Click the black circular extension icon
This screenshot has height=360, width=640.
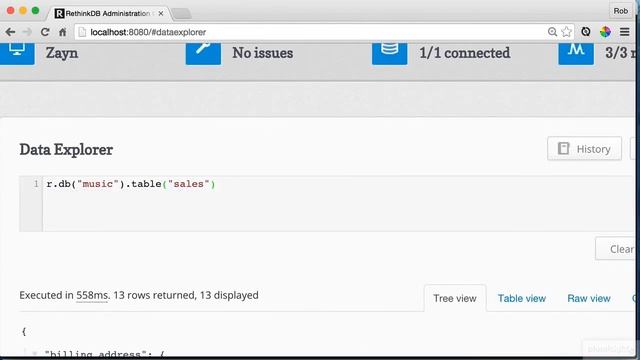[586, 32]
